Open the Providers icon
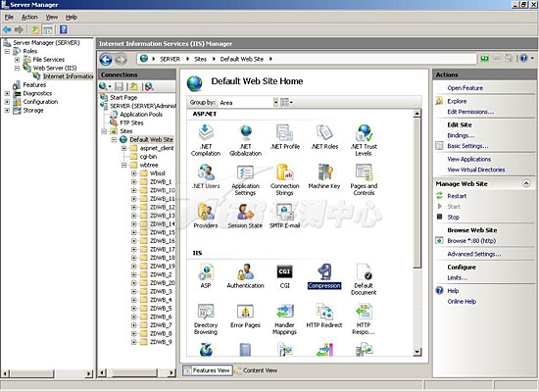This screenshot has height=392, width=539. (x=206, y=216)
